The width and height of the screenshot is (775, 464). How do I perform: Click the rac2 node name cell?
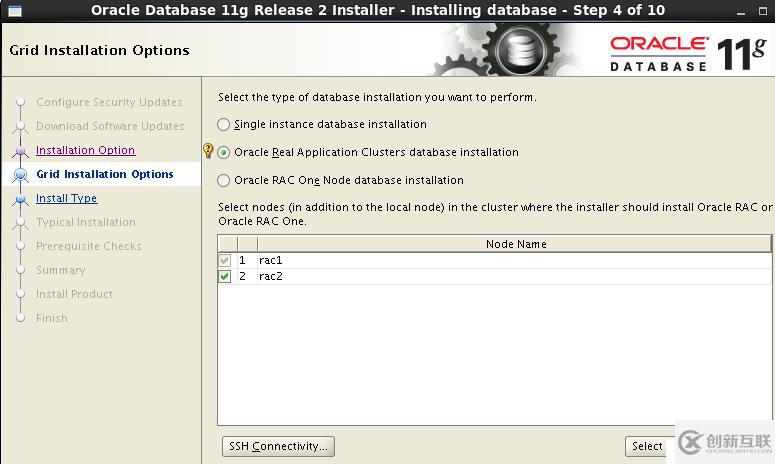pyautogui.click(x=515, y=276)
